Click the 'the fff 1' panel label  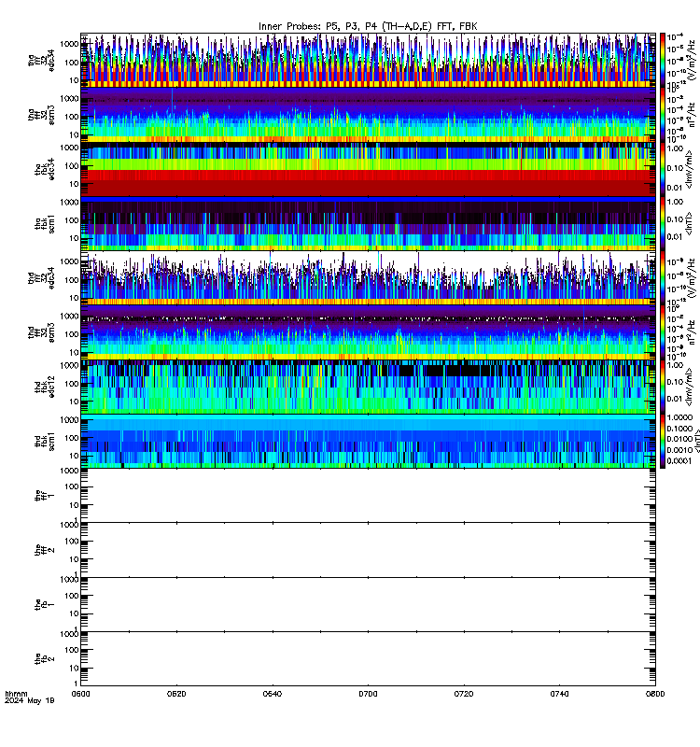(x=45, y=496)
